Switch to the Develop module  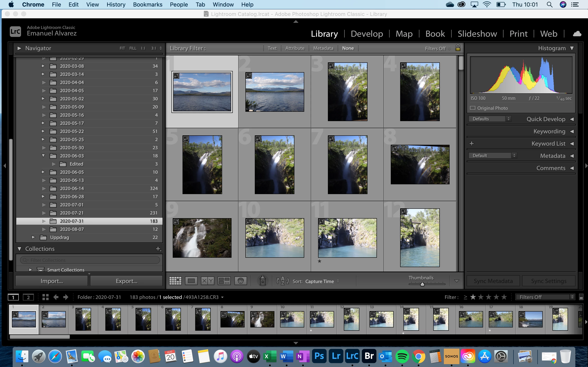(x=367, y=34)
